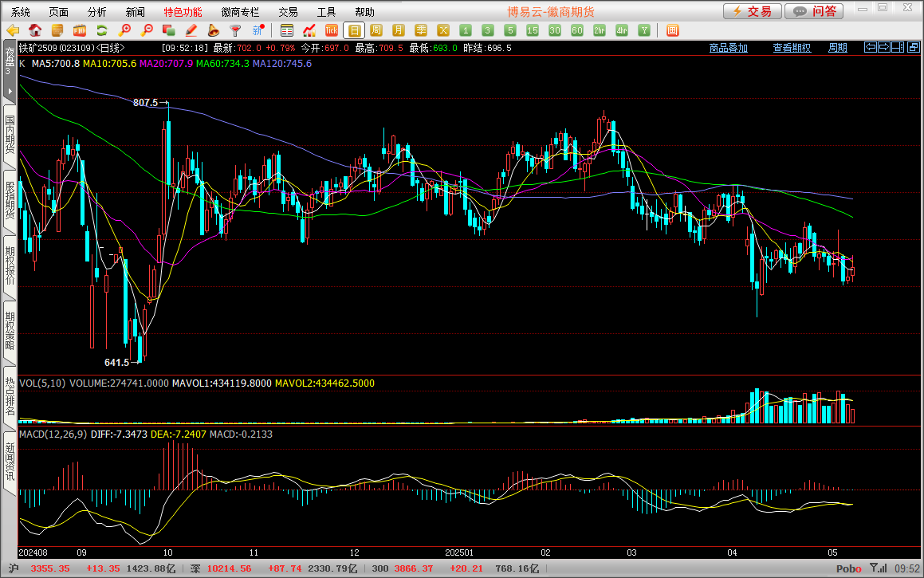Click the 交易 trade button
This screenshot has height=578, width=924.
[752, 11]
